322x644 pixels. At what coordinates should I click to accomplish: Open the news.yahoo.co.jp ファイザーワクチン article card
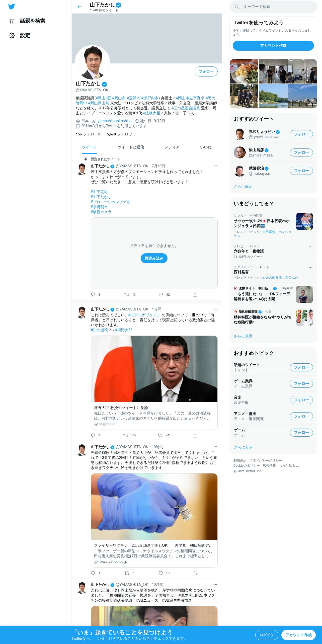tap(154, 520)
